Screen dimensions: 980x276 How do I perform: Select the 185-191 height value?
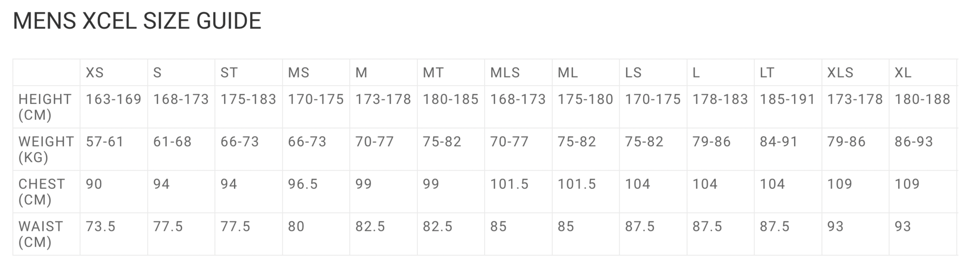coord(787,100)
